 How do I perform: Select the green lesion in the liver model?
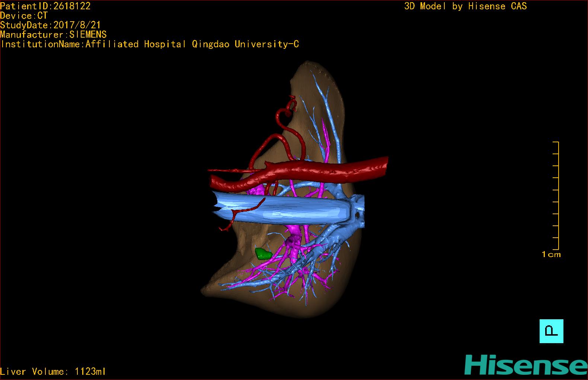click(263, 253)
